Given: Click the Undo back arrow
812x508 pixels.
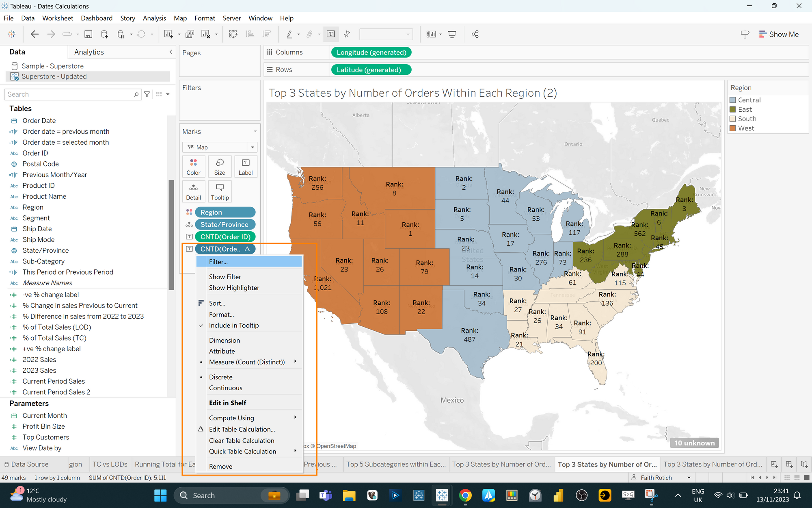Looking at the screenshot, I should [35, 35].
